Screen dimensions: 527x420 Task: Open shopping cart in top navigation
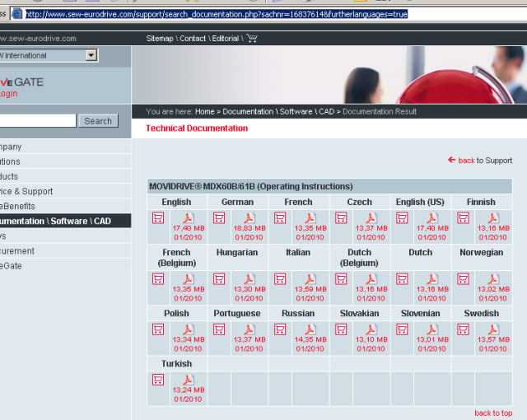(x=252, y=39)
